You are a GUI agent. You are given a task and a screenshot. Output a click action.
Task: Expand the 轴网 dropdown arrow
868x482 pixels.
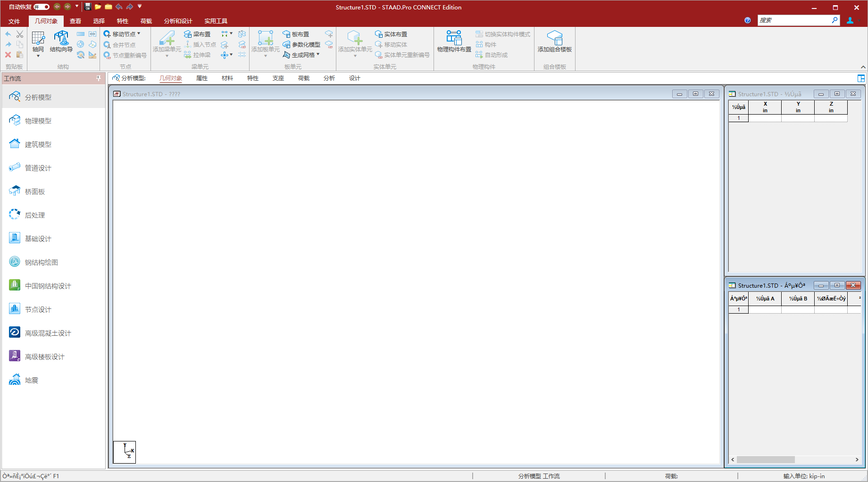[x=38, y=56]
